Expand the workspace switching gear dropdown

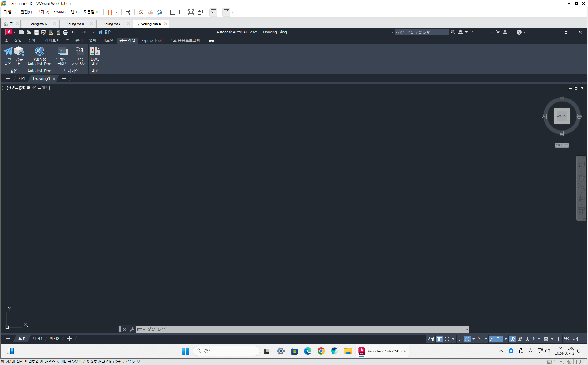[552, 339]
